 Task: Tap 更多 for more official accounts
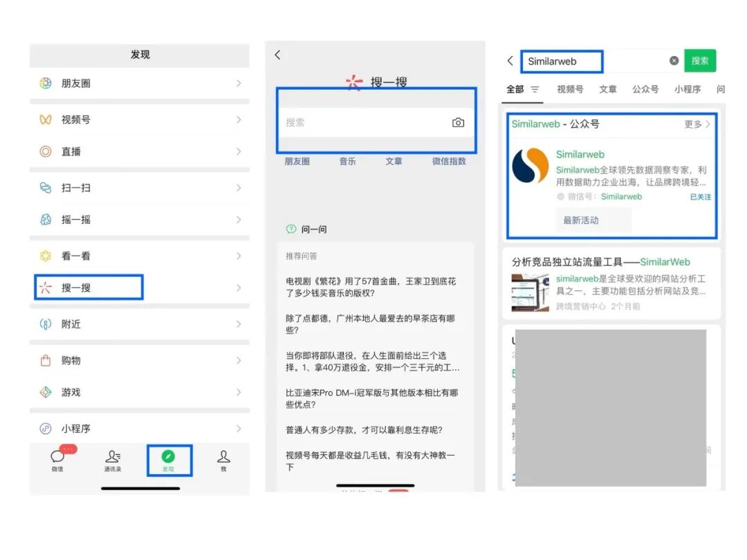point(697,124)
